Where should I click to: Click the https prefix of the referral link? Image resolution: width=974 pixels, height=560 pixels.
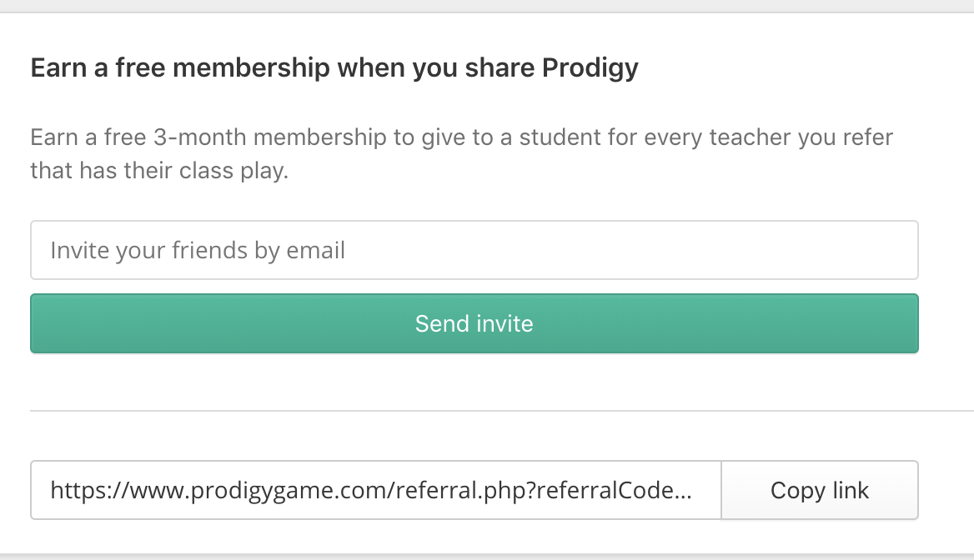tap(79, 490)
